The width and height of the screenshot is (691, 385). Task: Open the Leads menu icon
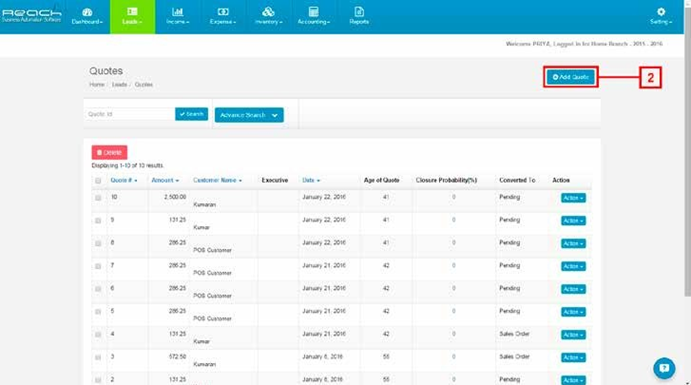pyautogui.click(x=132, y=11)
